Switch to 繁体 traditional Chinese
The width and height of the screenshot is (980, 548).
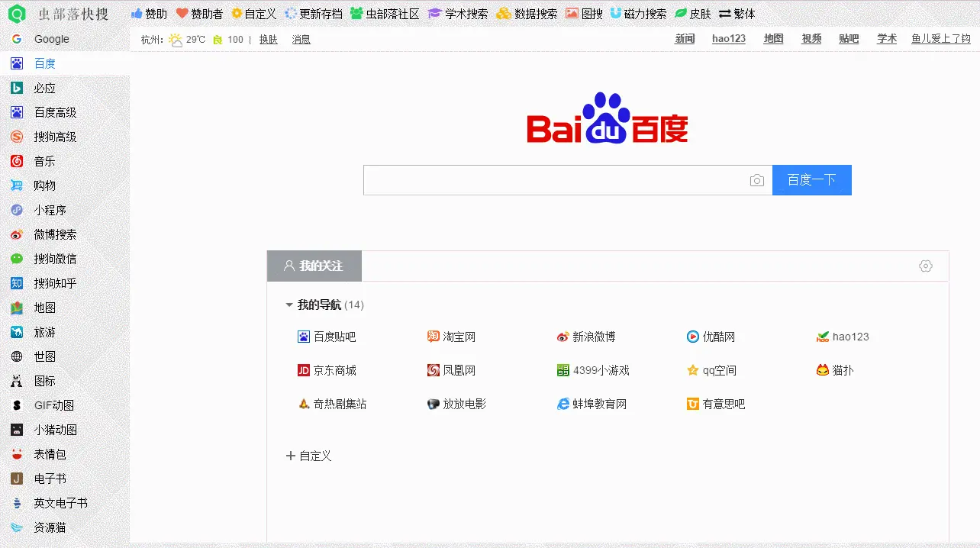pyautogui.click(x=737, y=14)
